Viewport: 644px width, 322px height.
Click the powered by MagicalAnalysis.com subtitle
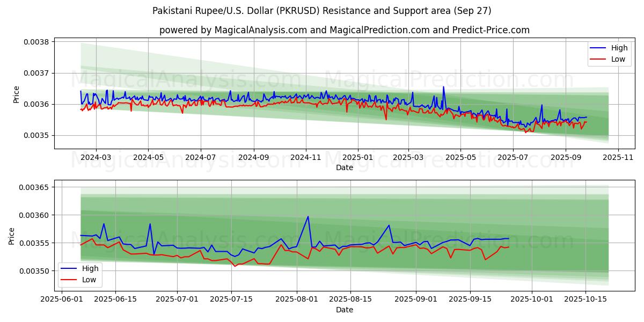point(344,30)
